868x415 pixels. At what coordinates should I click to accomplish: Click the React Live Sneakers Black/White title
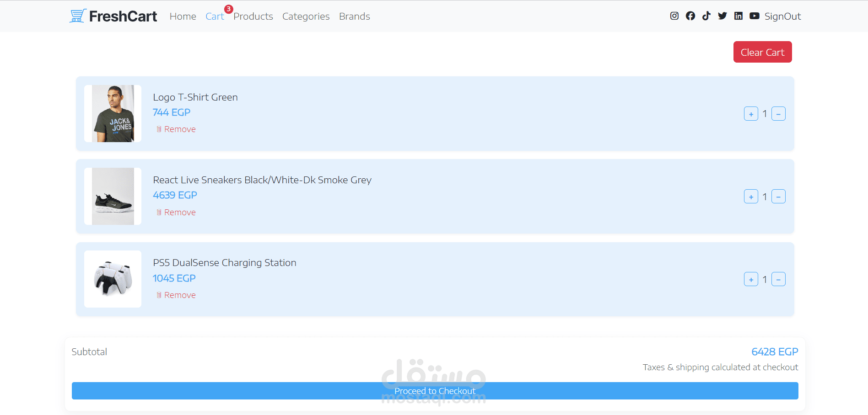(x=262, y=180)
